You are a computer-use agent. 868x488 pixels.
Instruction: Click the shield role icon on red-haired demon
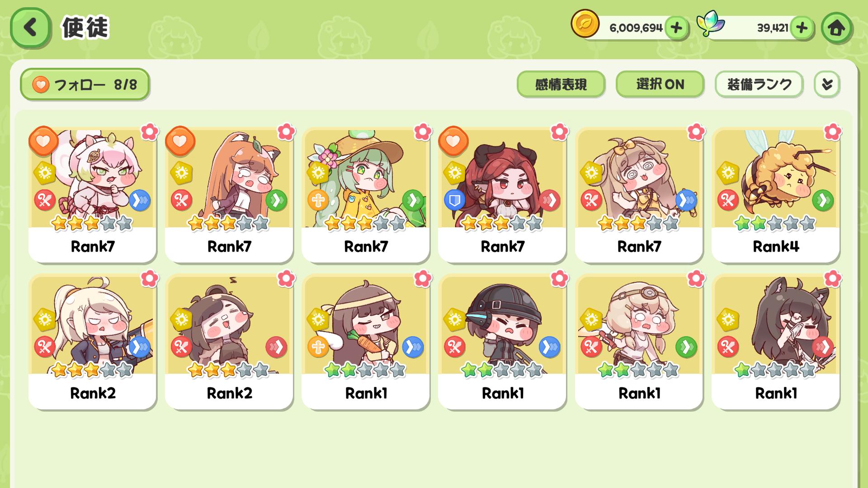[454, 200]
